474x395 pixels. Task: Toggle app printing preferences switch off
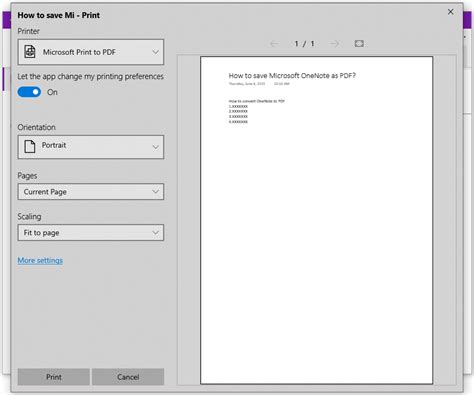point(29,92)
